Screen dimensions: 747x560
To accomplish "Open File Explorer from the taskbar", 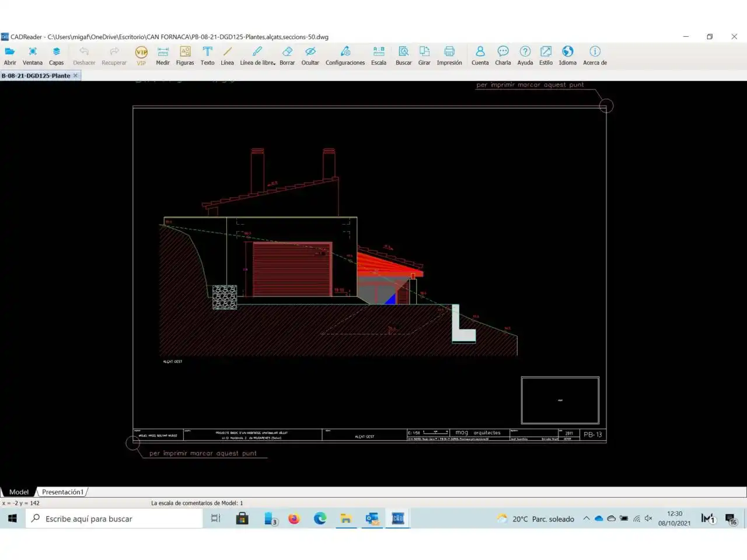I will click(345, 519).
